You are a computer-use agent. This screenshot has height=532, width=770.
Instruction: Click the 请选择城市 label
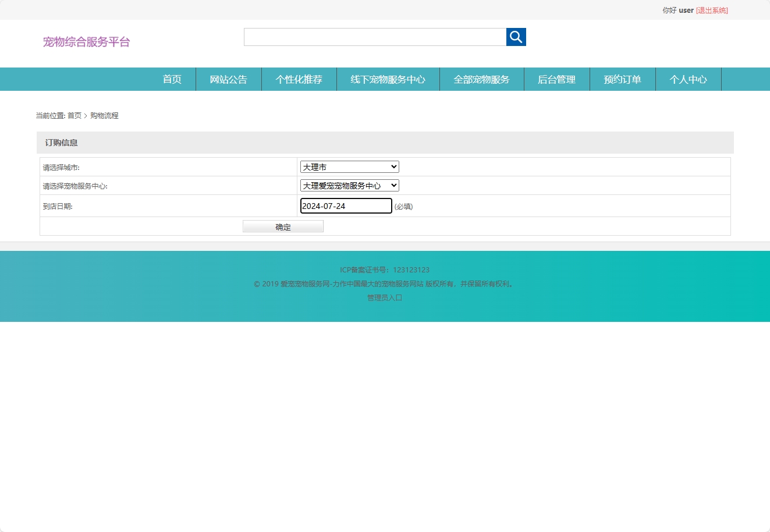point(61,168)
